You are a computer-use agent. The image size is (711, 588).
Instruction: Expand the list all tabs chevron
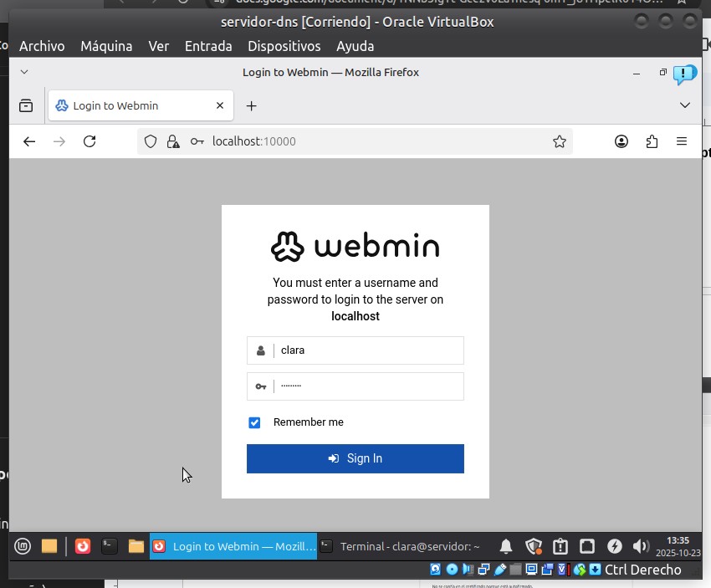point(685,105)
